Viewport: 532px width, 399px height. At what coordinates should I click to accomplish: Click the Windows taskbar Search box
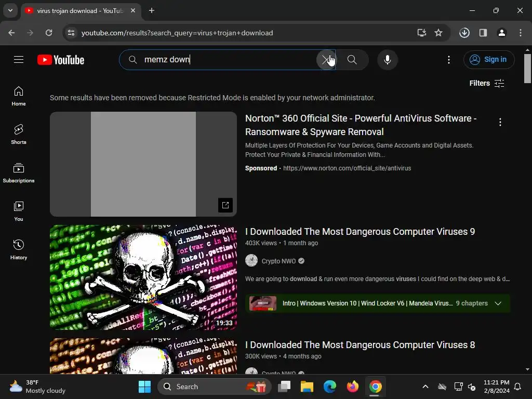(x=215, y=387)
